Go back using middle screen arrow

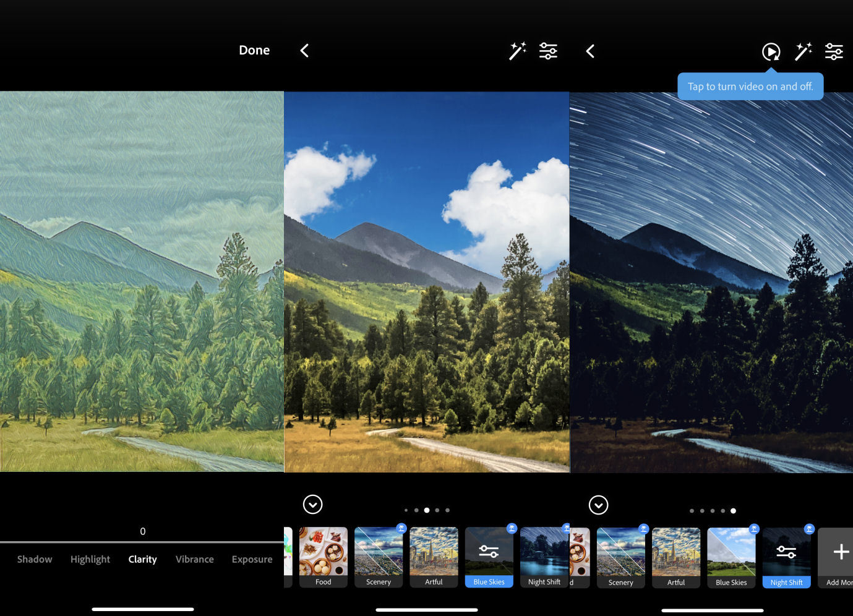click(x=304, y=51)
